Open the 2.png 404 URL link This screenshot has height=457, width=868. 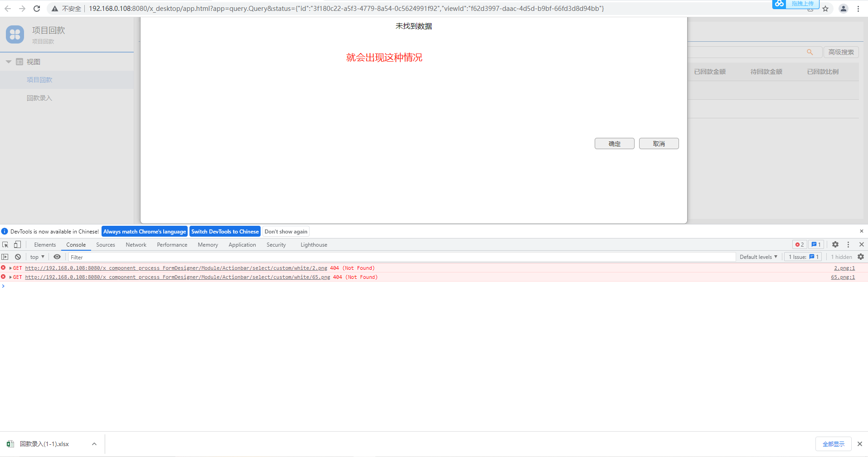tap(176, 268)
